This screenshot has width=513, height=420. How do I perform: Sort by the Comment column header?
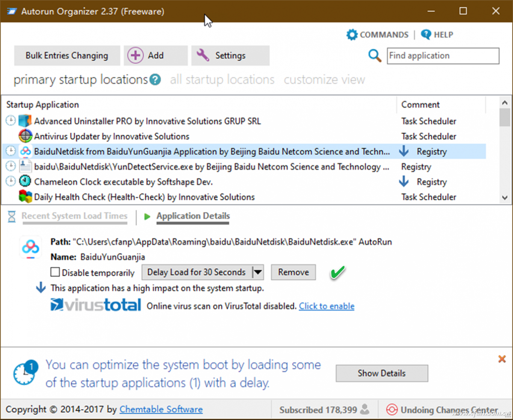click(x=441, y=105)
